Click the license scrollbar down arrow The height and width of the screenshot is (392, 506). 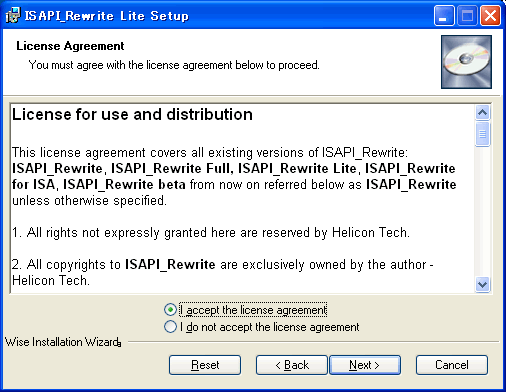(x=483, y=284)
